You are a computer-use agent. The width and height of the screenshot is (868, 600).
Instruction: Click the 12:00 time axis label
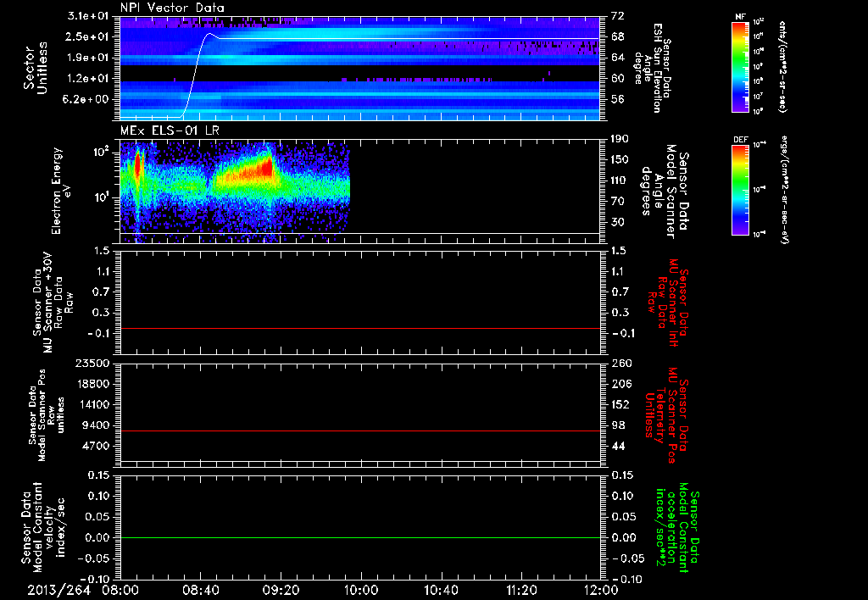[601, 590]
